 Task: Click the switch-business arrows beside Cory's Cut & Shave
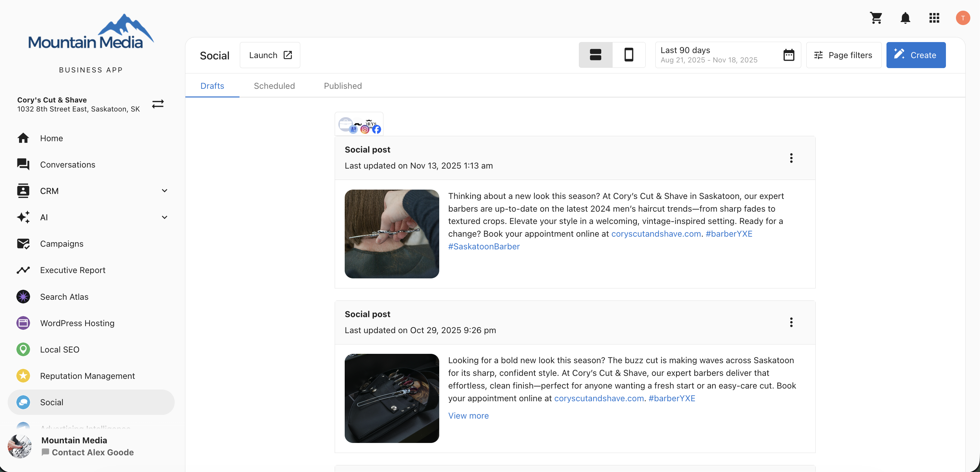(158, 104)
